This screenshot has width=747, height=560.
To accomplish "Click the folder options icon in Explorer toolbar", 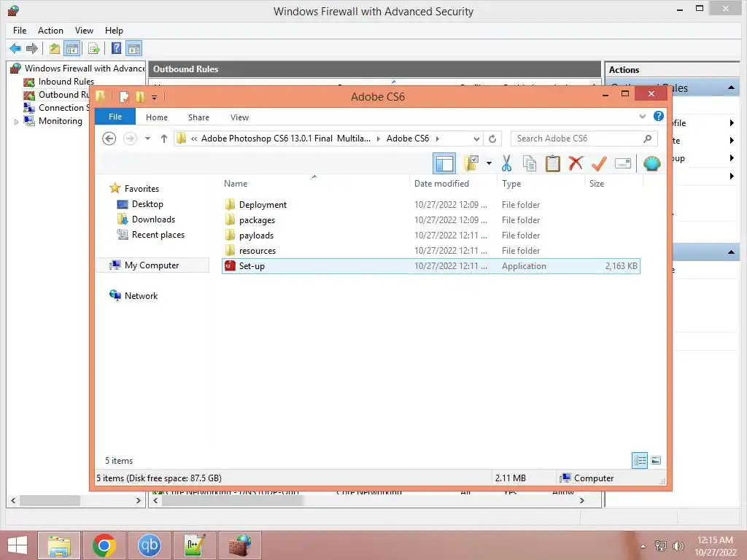I will coord(472,163).
